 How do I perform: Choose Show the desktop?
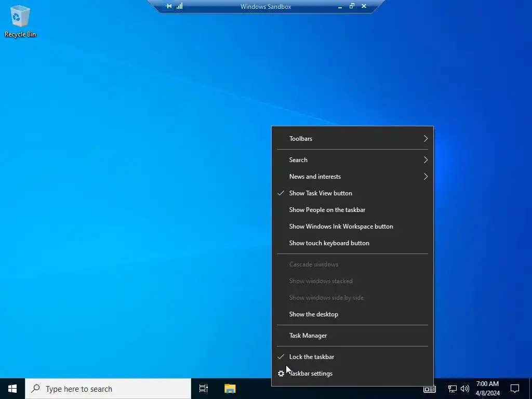pos(352,314)
